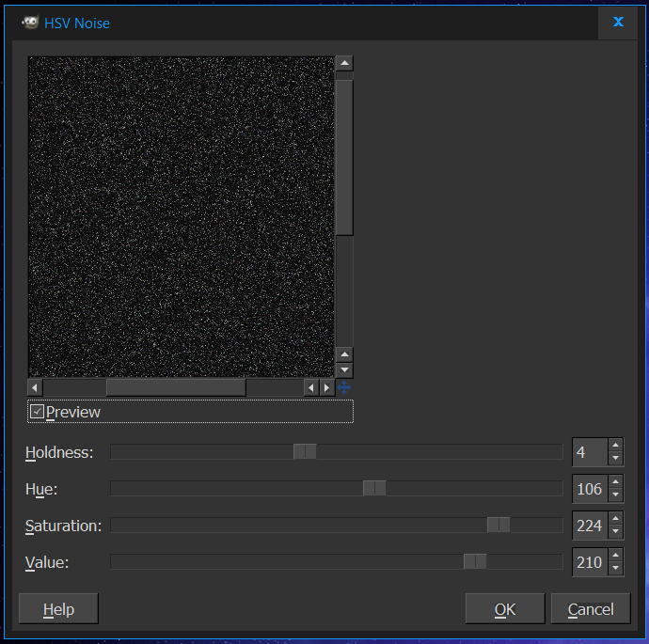The height and width of the screenshot is (644, 649).
Task: Click the top up arrow of vertical scrollbar
Action: coord(344,63)
